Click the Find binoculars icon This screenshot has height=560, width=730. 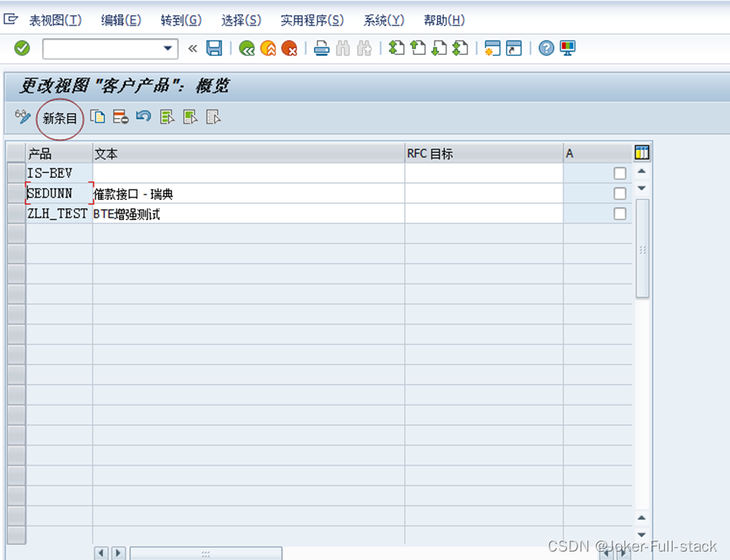343,48
